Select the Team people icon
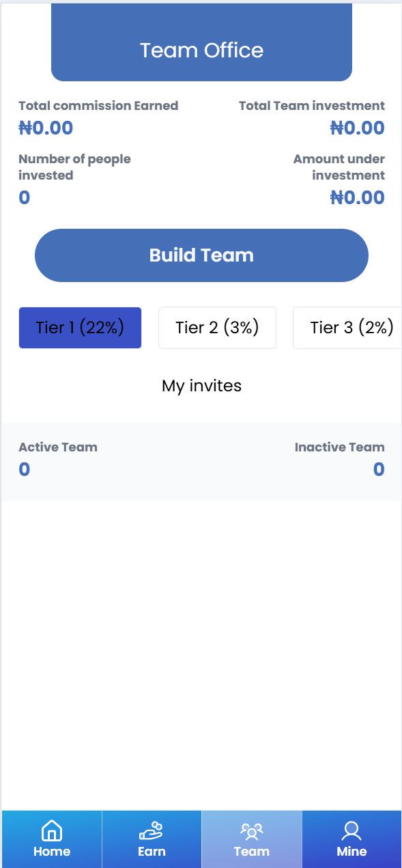 (251, 831)
